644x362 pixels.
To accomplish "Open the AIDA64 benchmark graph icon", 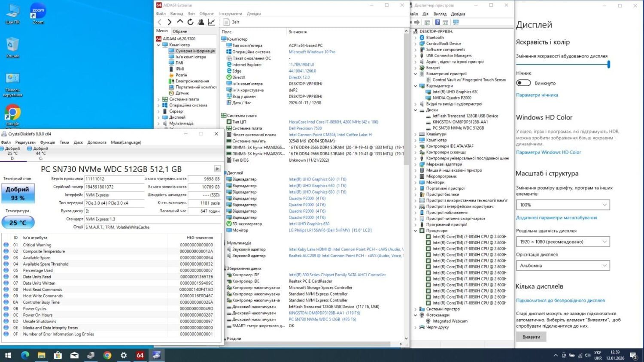I will click(211, 22).
